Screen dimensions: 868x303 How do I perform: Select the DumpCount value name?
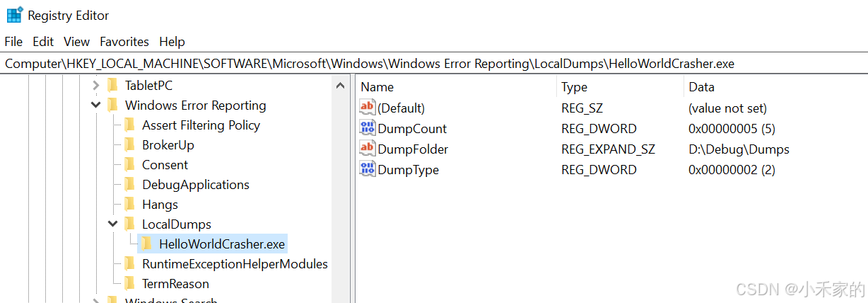point(412,129)
